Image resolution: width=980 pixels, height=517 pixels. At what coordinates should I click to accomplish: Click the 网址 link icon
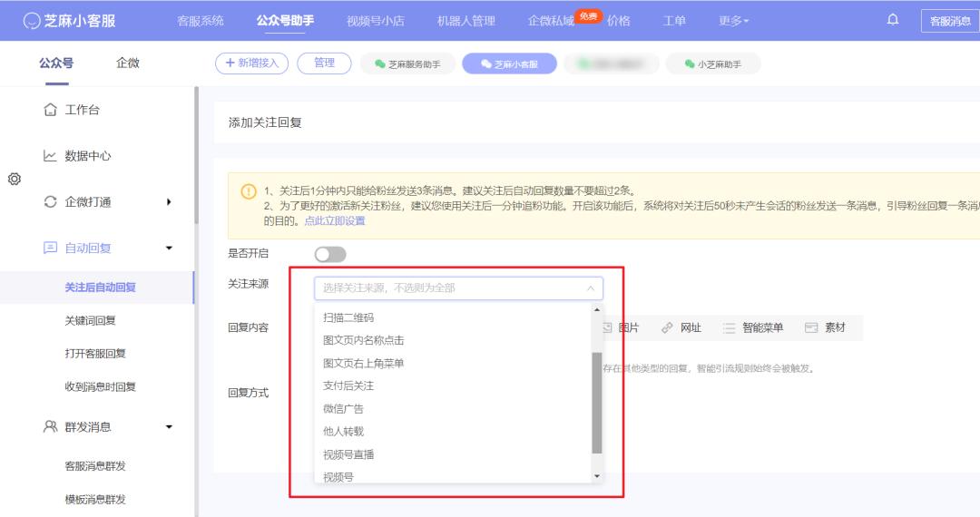pos(667,327)
